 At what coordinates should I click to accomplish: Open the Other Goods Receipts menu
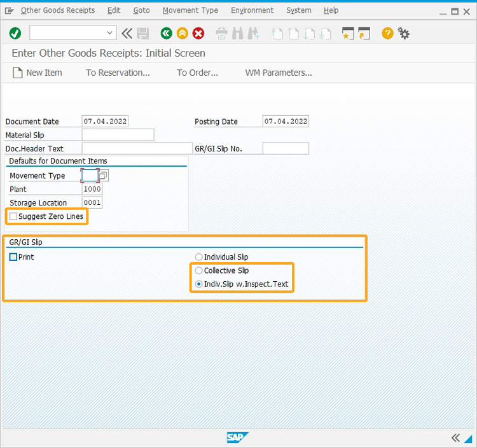(x=58, y=10)
